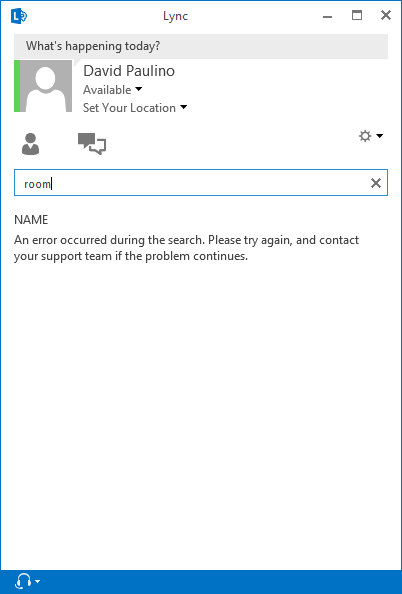Maximize the Lync window

357,16
